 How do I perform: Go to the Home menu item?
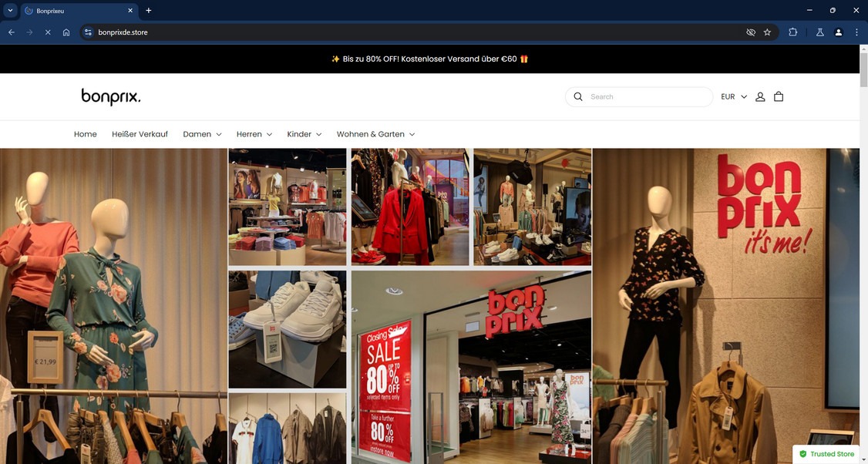coord(86,134)
